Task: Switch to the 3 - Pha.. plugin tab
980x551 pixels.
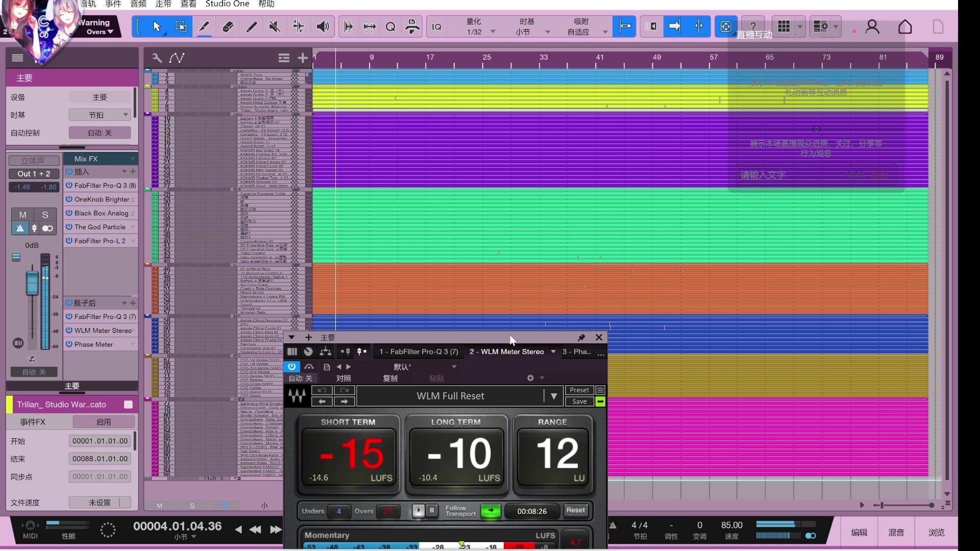Action: [x=577, y=352]
